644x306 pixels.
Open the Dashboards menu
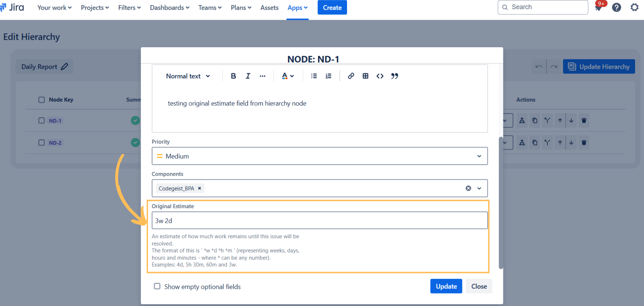pos(169,8)
